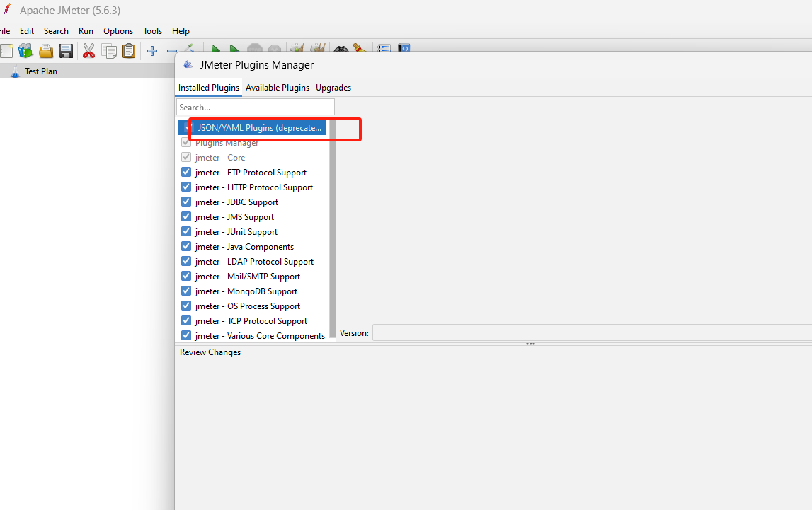Open the Tools menu

[152, 31]
